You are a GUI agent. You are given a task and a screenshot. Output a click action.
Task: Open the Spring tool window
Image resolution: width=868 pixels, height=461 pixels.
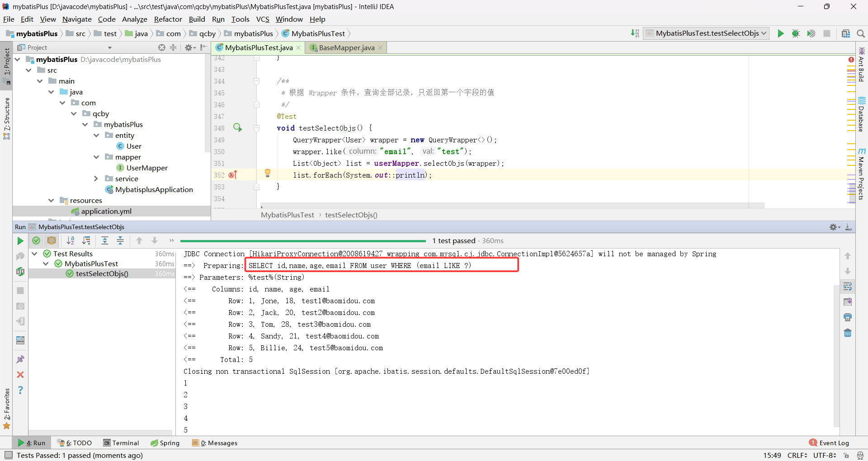[165, 443]
